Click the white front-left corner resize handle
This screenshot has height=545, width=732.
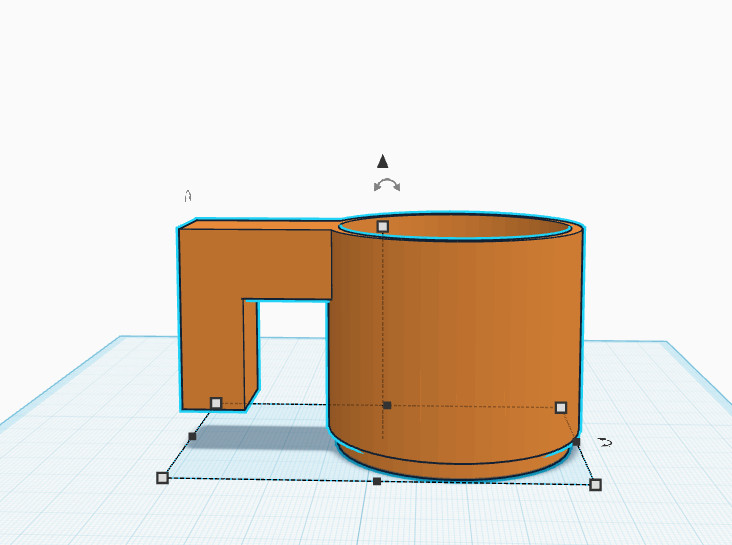tap(162, 478)
